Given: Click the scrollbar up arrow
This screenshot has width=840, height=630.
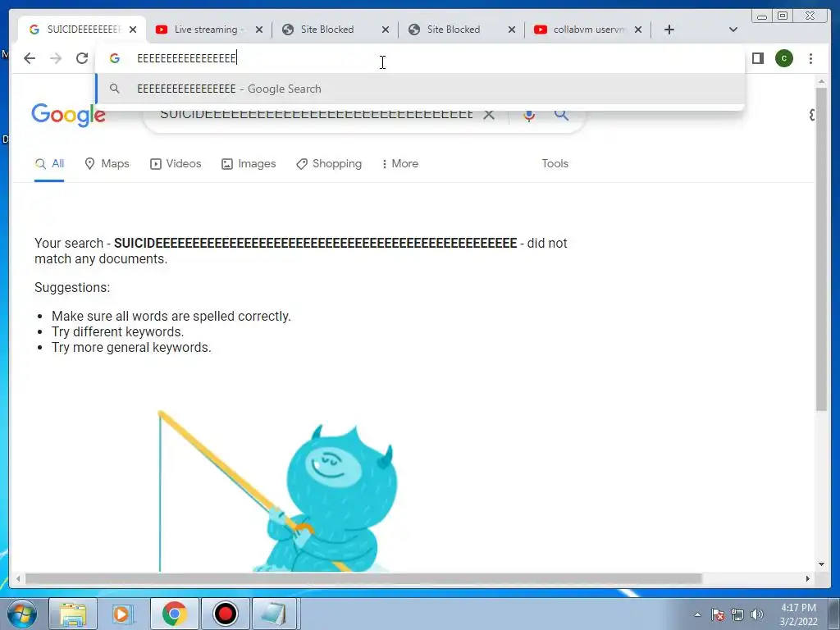Looking at the screenshot, I should pos(821,81).
